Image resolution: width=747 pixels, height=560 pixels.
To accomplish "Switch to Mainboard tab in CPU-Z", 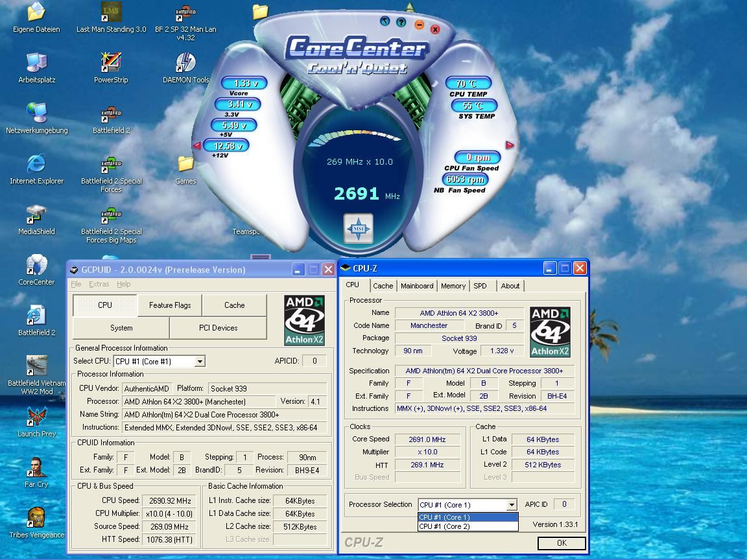I will (x=417, y=286).
